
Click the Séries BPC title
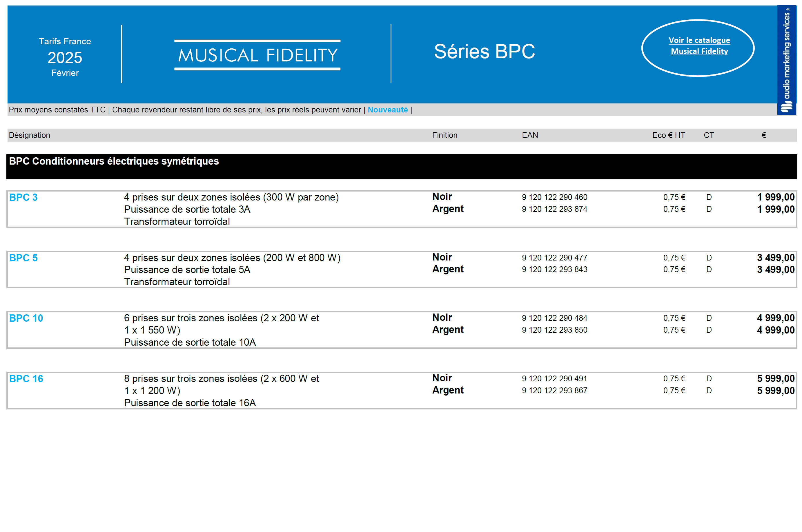(484, 52)
